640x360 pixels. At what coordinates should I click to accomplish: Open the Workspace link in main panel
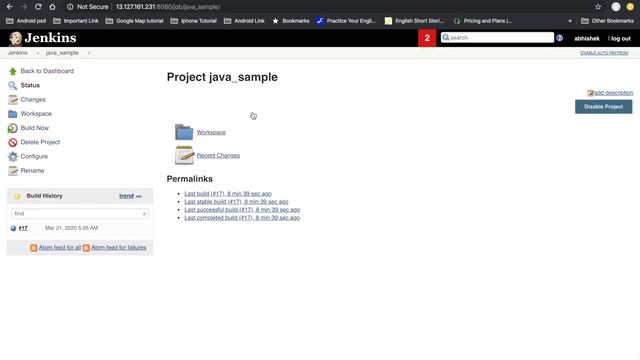point(211,132)
